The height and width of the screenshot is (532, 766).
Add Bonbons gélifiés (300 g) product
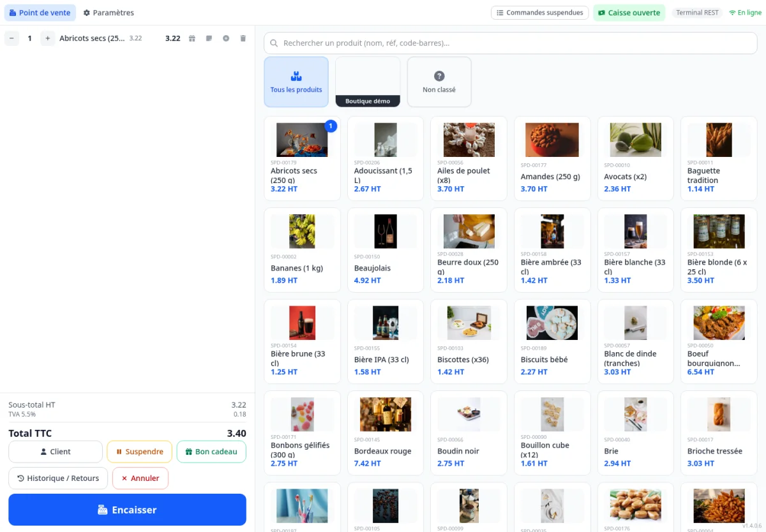pos(302,432)
